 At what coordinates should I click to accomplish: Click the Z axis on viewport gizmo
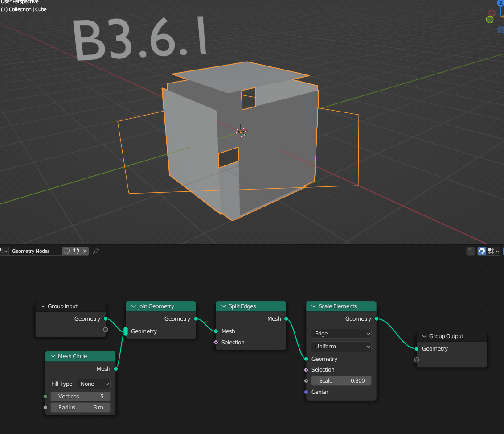point(500,4)
